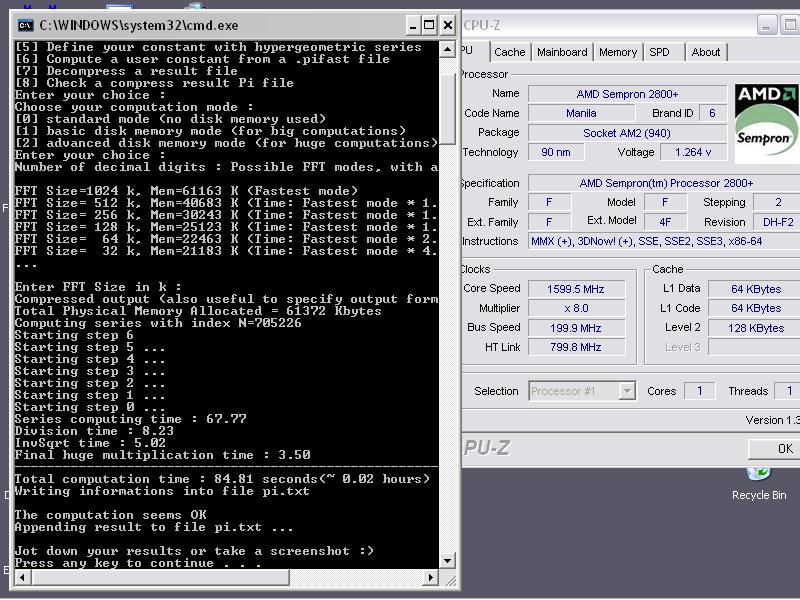This screenshot has height=600, width=800.
Task: Click the AMD Sempron logo in CPU-Z
Action: pyautogui.click(x=767, y=123)
